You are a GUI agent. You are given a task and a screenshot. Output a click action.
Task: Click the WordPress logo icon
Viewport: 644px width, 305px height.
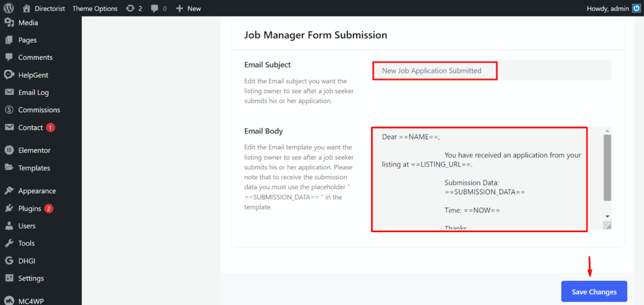9,9
